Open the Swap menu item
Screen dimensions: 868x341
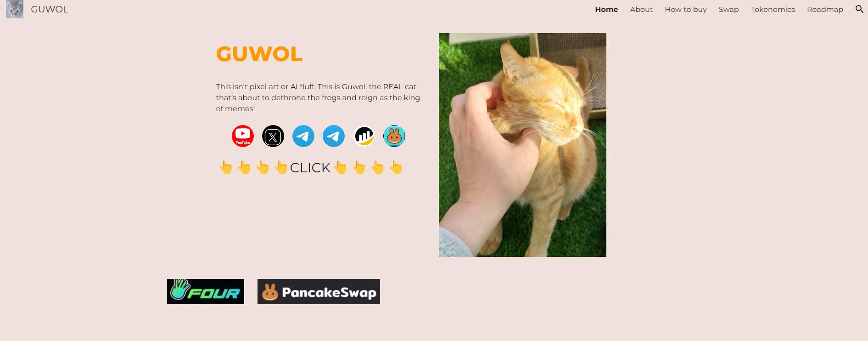click(x=728, y=9)
